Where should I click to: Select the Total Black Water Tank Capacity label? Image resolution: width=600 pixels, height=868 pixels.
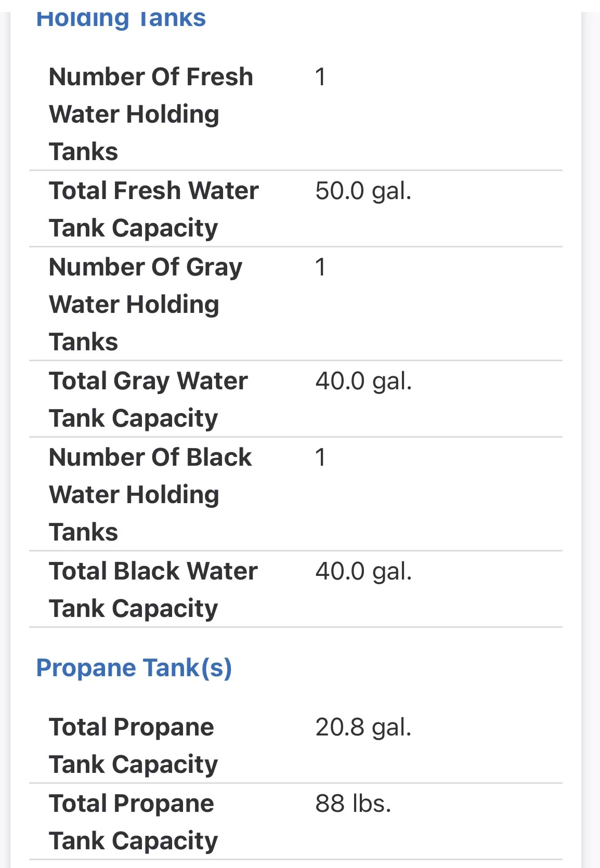(x=153, y=589)
